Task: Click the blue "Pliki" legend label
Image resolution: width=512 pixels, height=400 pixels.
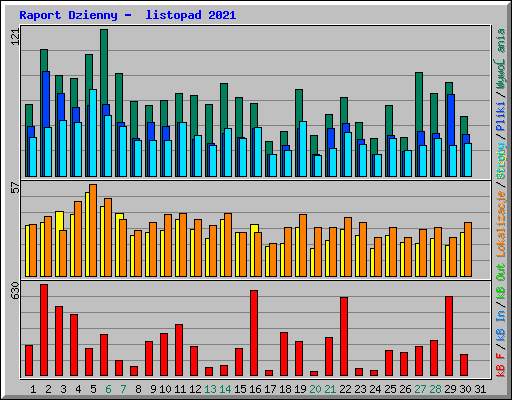Action: point(501,116)
